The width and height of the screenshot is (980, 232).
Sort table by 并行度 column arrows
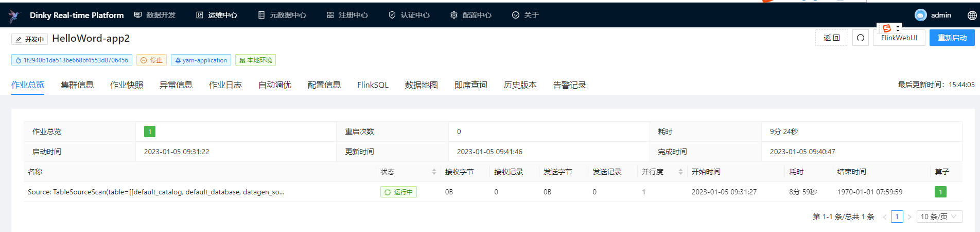[680, 172]
